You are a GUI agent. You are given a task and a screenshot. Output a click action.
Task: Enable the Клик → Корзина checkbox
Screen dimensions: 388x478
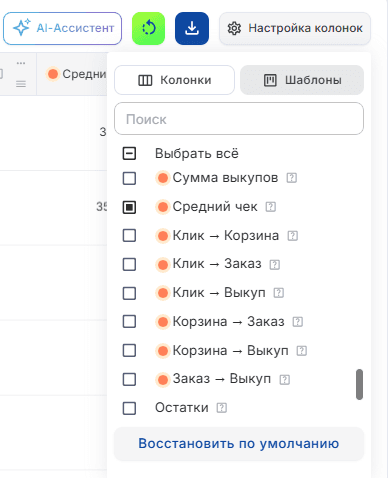(x=129, y=236)
